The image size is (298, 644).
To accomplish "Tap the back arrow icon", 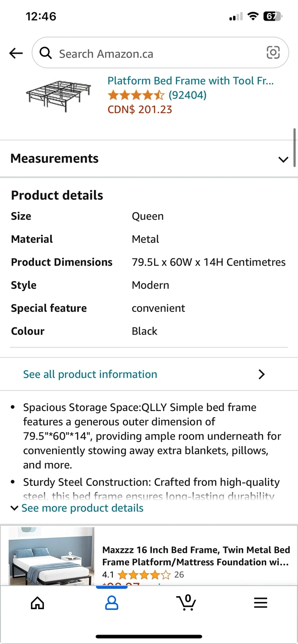I will tap(16, 54).
